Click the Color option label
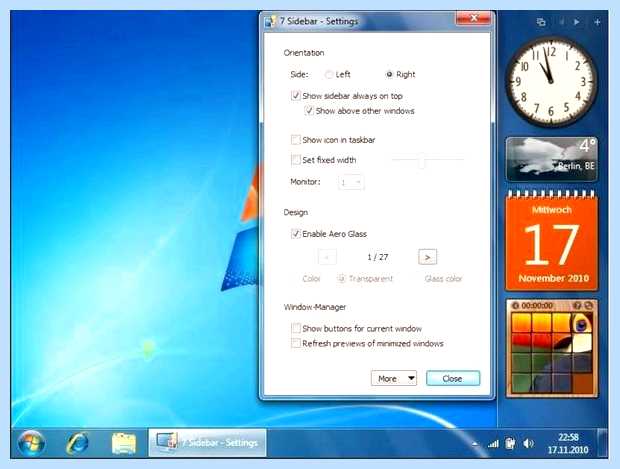The height and width of the screenshot is (469, 620). point(311,279)
